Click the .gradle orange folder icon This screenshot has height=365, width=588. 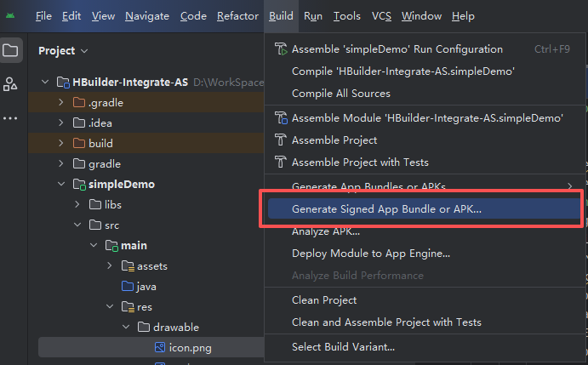coord(79,102)
